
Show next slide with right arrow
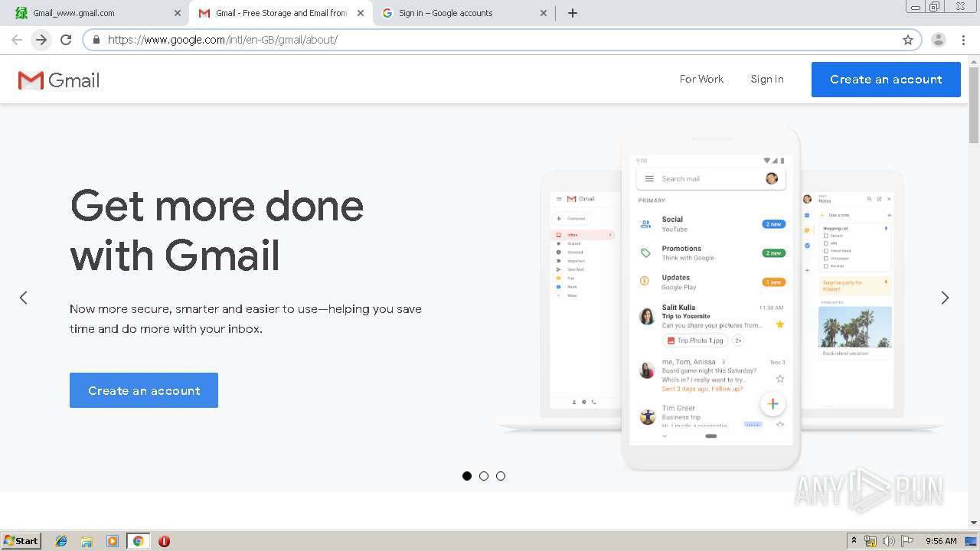(x=945, y=298)
